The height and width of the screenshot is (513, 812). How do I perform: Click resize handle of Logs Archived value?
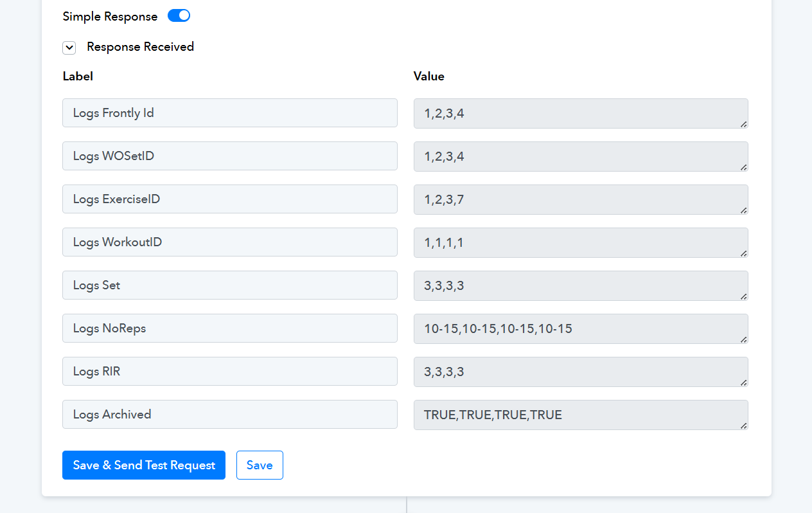pos(743,426)
